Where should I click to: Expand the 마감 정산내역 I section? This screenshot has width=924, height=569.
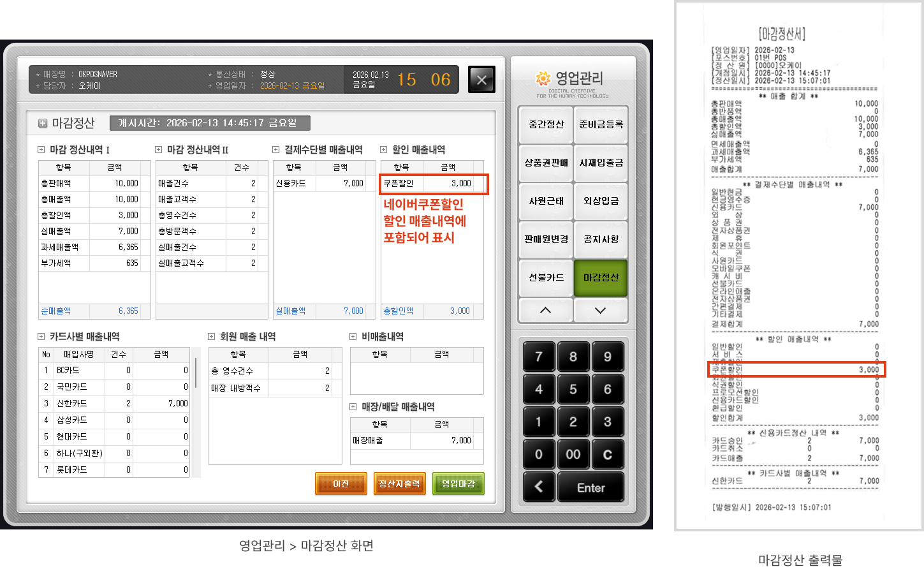tap(41, 150)
